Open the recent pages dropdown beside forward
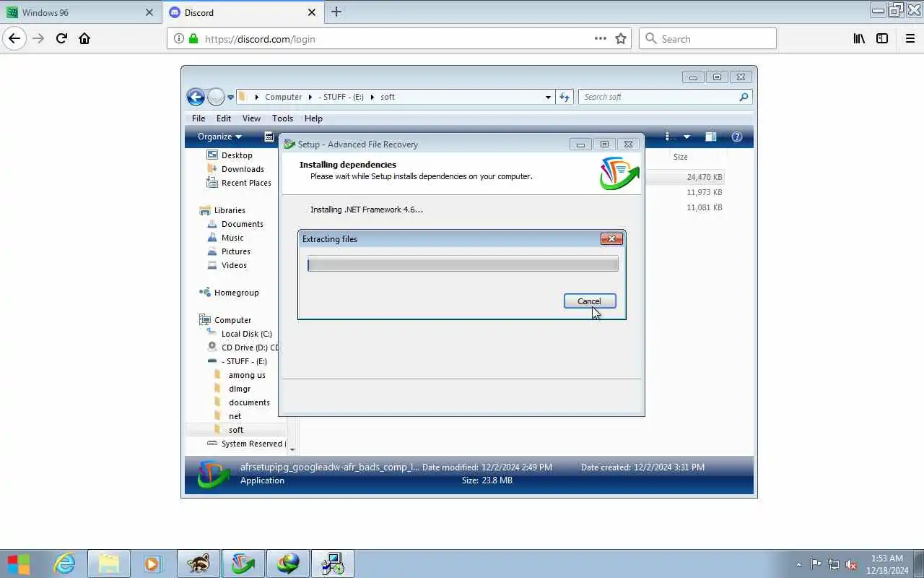Viewport: 924px width, 578px height. click(x=230, y=97)
